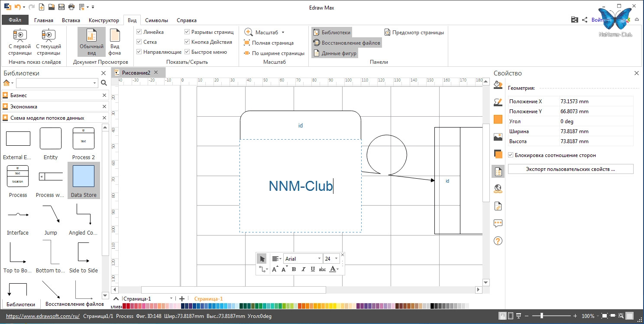Viewport: 644px width, 324px height.
Task: Open the edrawsoft.com link in status bar
Action: click(43, 316)
